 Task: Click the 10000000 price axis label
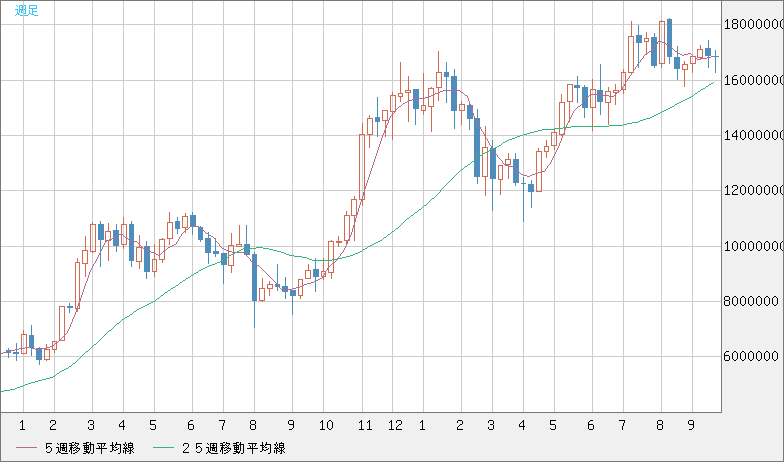click(x=751, y=246)
